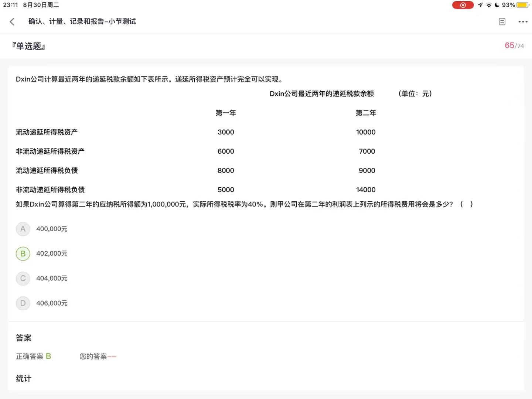
Task: Tap the 65/74 question counter
Action: pos(514,45)
